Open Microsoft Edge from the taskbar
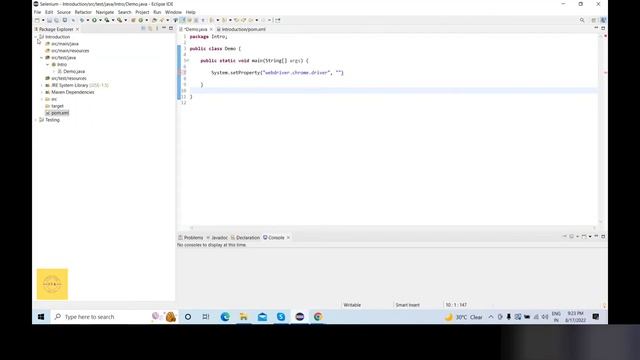The height and width of the screenshot is (360, 640). pos(225,317)
